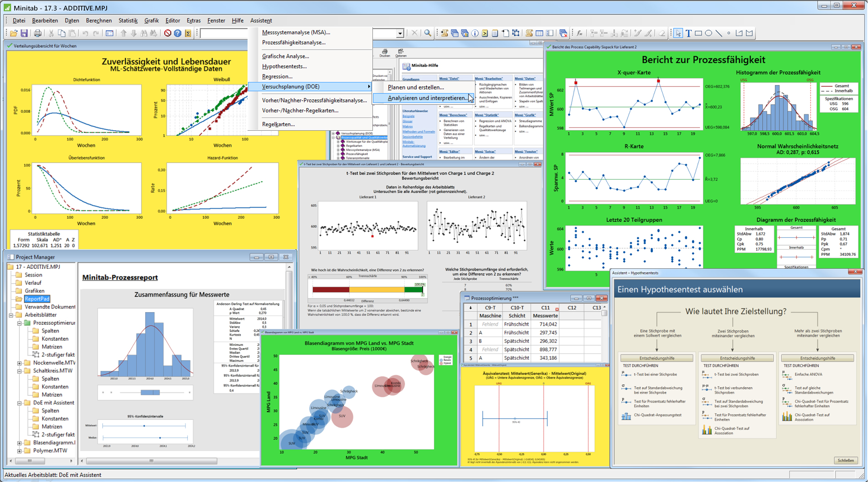Open the Berechnen menu
The image size is (868, 482).
(x=98, y=21)
